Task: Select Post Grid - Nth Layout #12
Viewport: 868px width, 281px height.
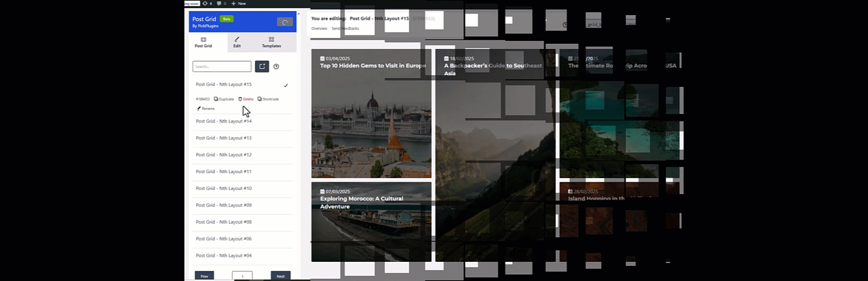Action: click(223, 155)
